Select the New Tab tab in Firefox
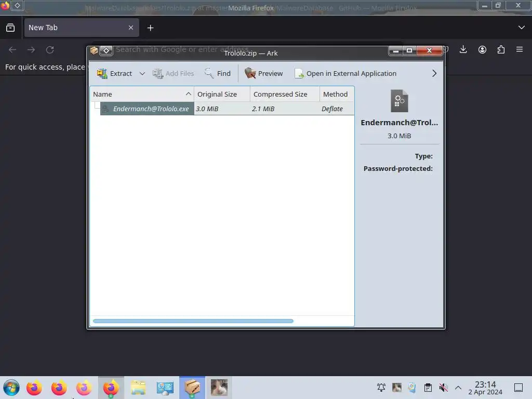532x399 pixels. (82, 28)
